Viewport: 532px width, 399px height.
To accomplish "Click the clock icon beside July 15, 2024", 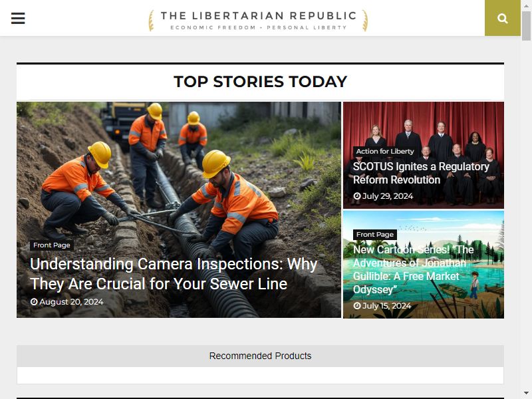I will 357,306.
